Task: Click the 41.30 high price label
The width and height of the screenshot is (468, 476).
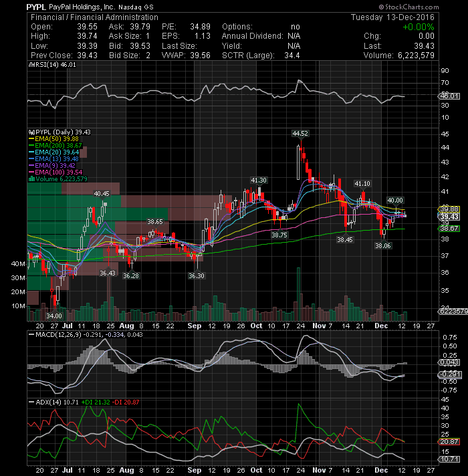Action: [x=259, y=181]
